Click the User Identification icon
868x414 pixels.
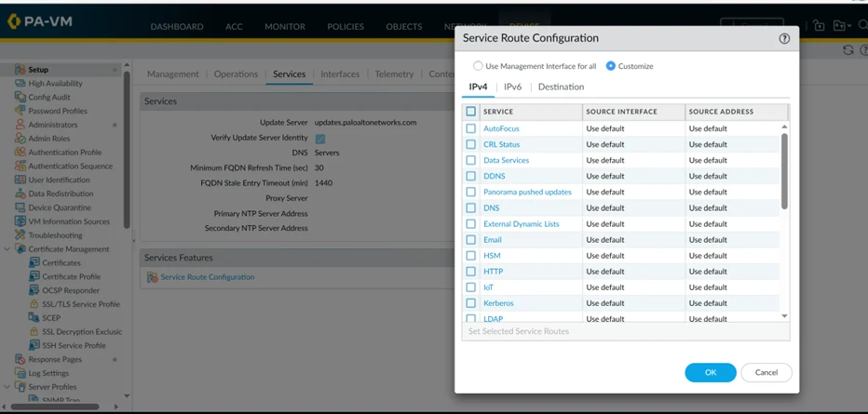pos(20,180)
